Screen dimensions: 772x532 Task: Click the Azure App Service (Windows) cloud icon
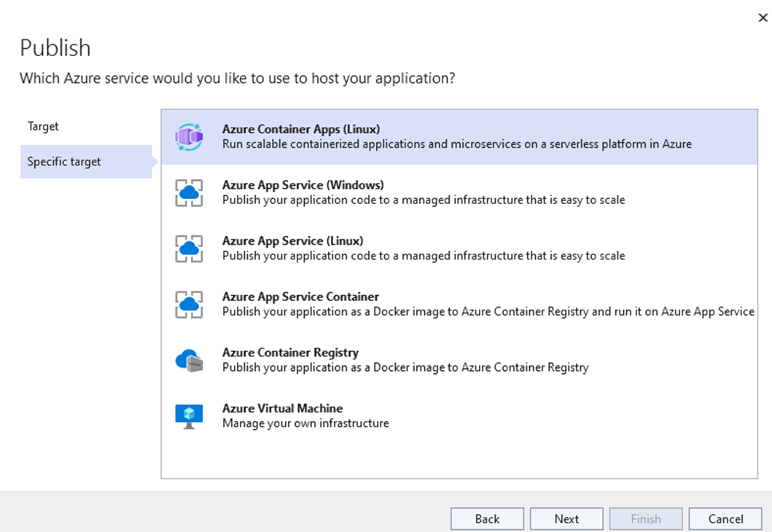pos(189,193)
